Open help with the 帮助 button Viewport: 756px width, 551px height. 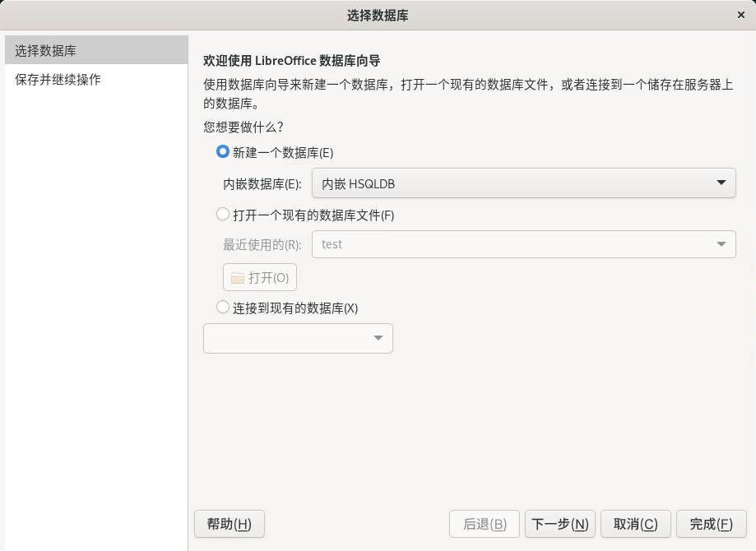click(229, 524)
